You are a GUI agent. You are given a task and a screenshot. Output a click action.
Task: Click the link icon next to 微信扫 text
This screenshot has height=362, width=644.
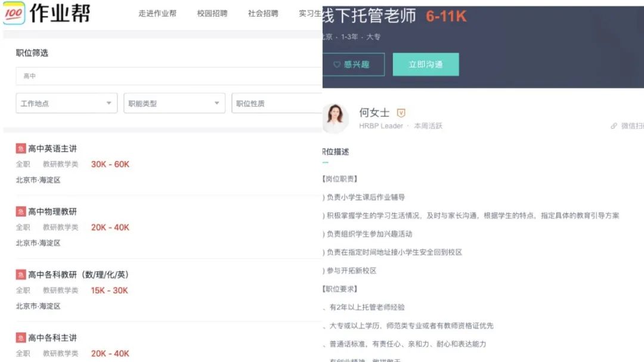coord(614,125)
